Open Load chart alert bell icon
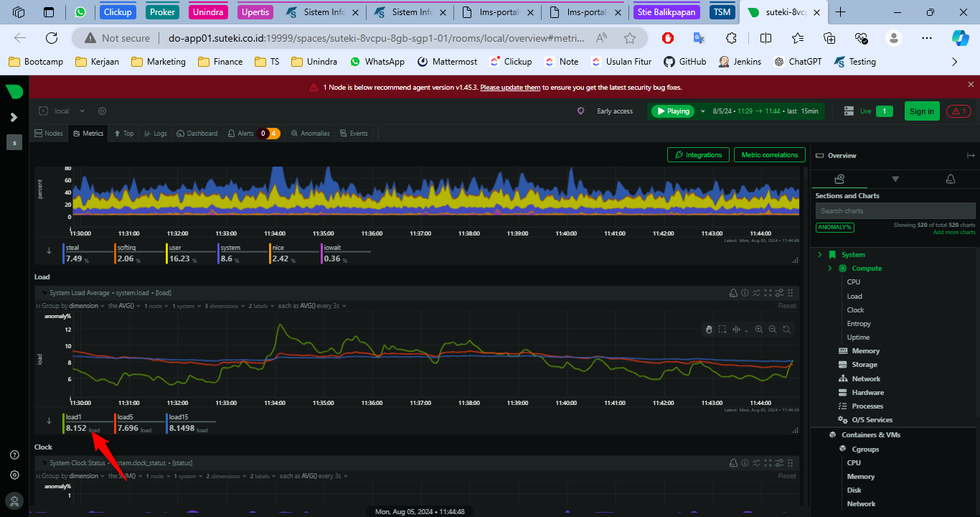This screenshot has height=517, width=980. [x=733, y=293]
